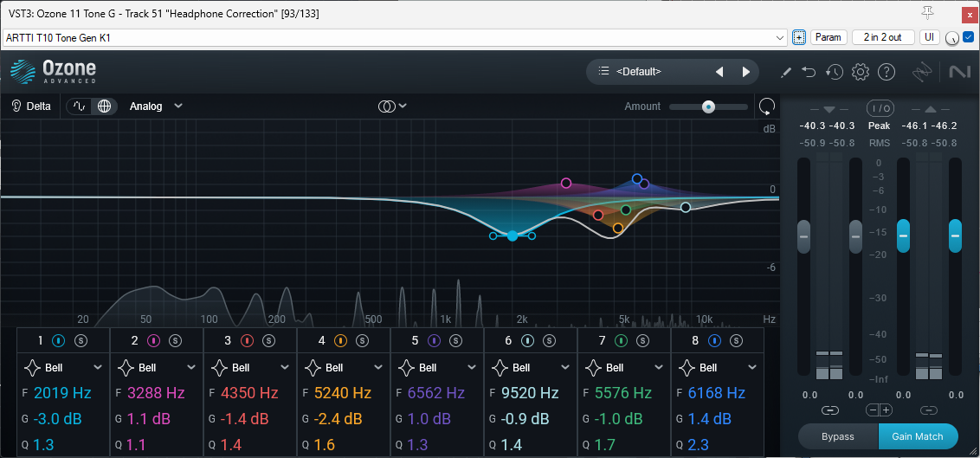Uncheck the plugin enable checkbox

click(968, 37)
